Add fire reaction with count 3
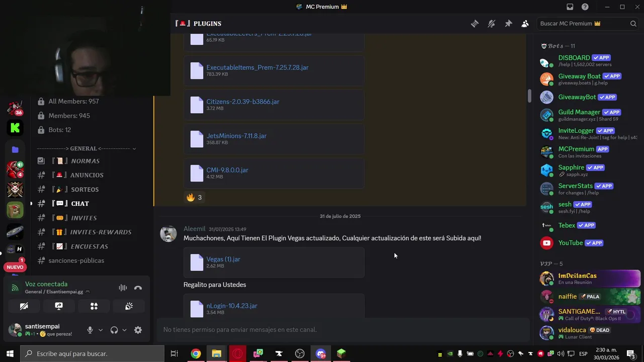 click(x=194, y=198)
